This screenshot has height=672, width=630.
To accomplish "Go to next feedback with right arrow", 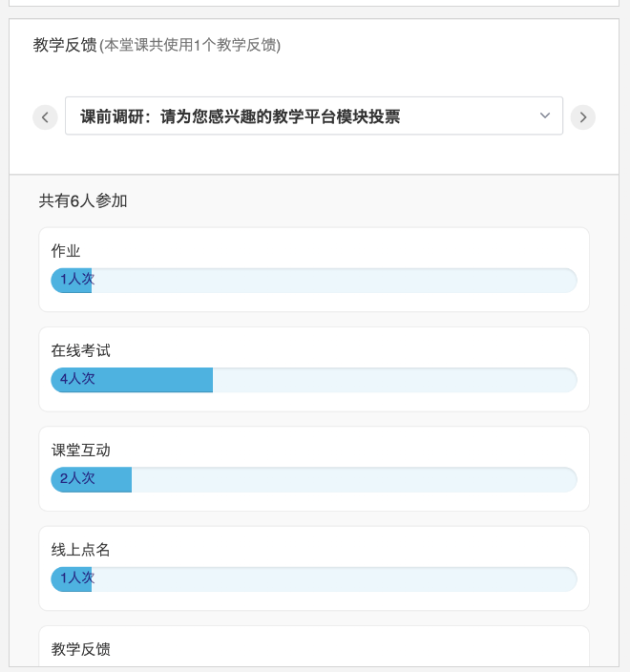I will 583,117.
